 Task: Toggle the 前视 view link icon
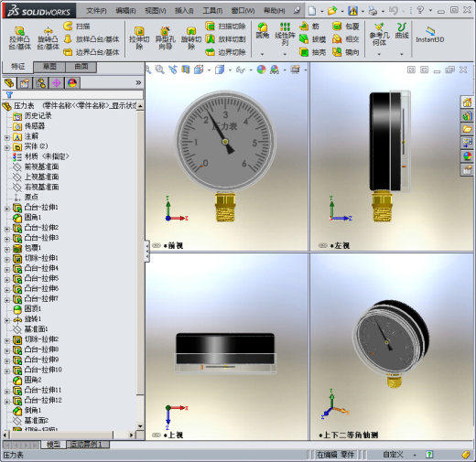[x=157, y=245]
